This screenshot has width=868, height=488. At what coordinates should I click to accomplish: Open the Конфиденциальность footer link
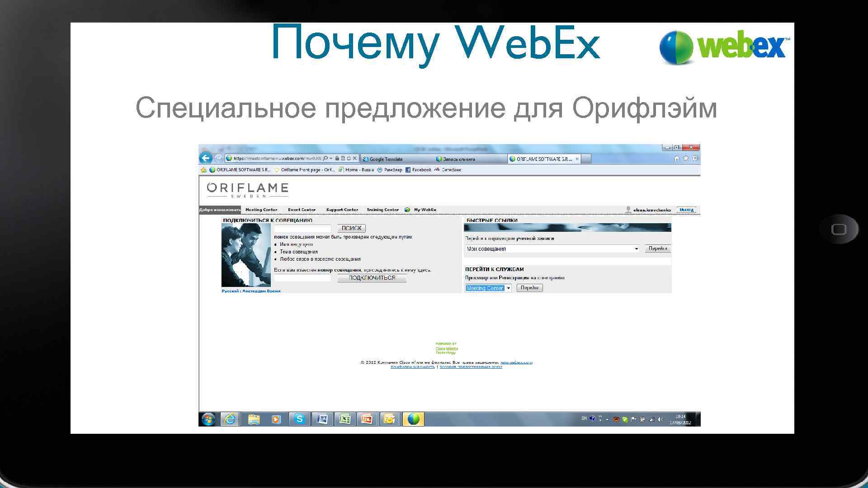(x=413, y=367)
